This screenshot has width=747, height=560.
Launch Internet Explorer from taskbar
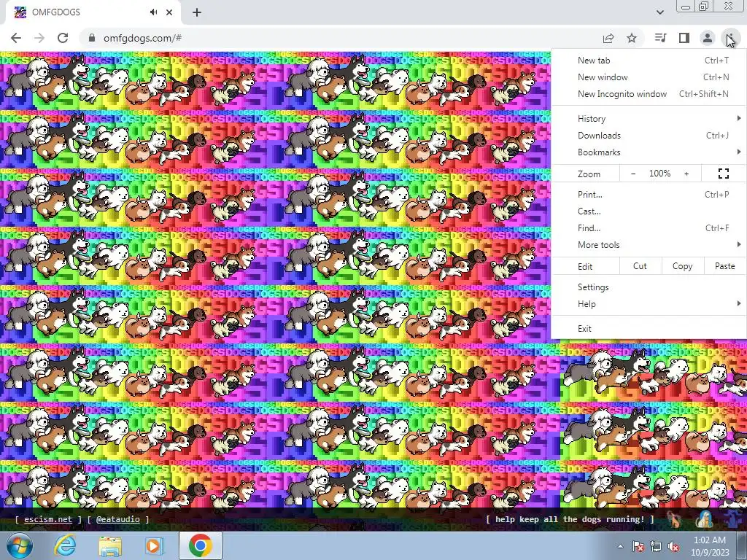[65, 546]
